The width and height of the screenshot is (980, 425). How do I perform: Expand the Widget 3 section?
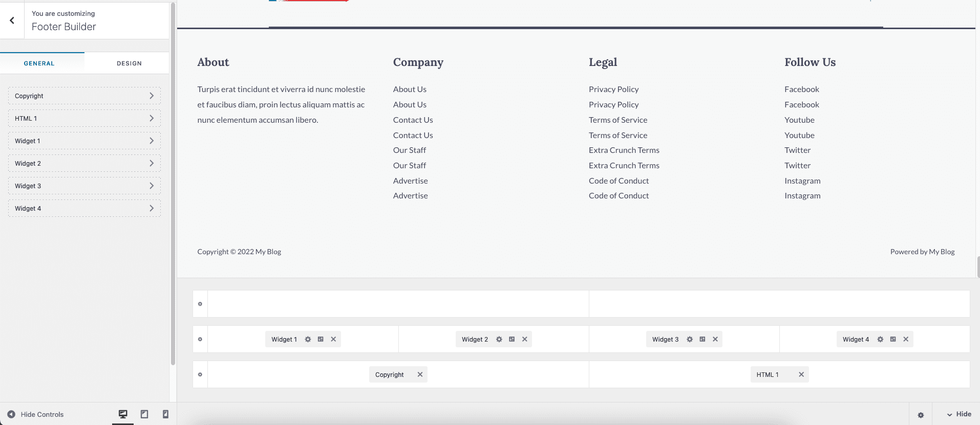(x=84, y=186)
